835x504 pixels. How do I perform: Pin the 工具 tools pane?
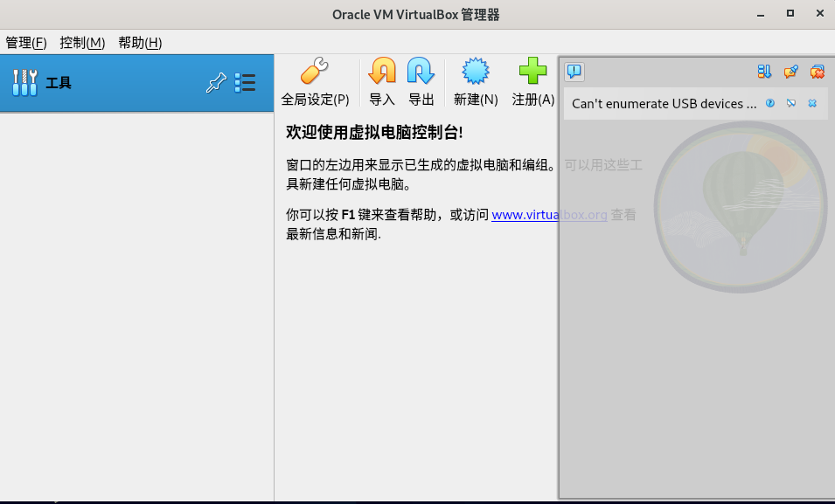pos(216,82)
